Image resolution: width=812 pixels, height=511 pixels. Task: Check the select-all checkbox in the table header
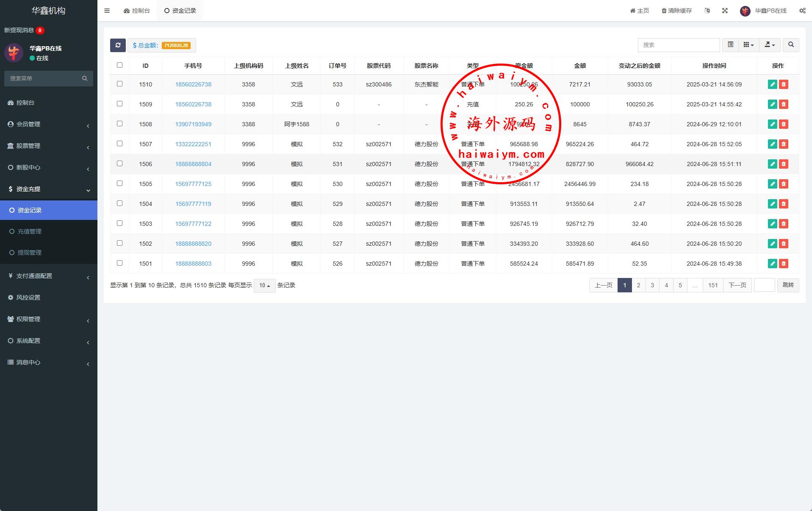tap(119, 65)
